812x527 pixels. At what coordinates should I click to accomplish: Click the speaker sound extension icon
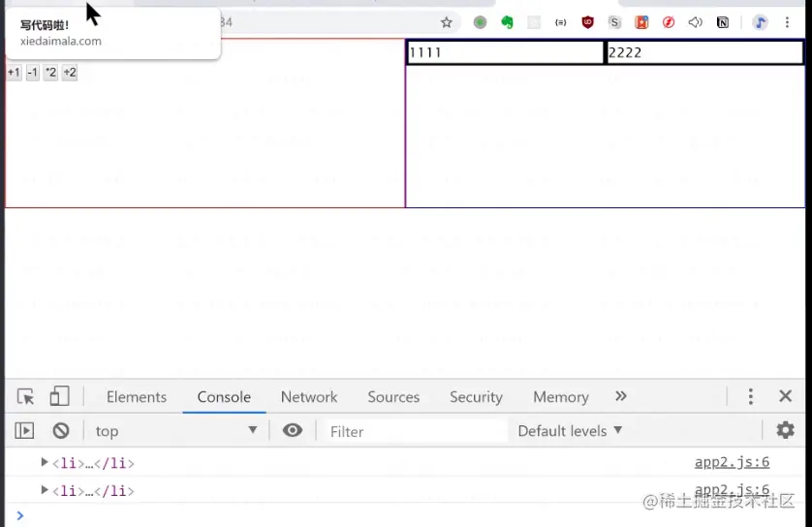(696, 22)
